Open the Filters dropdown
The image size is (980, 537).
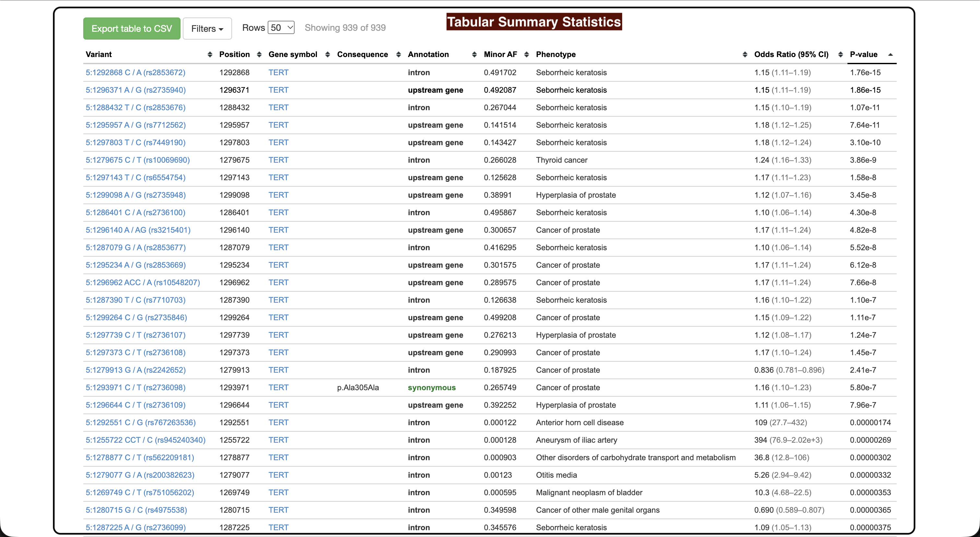(207, 29)
